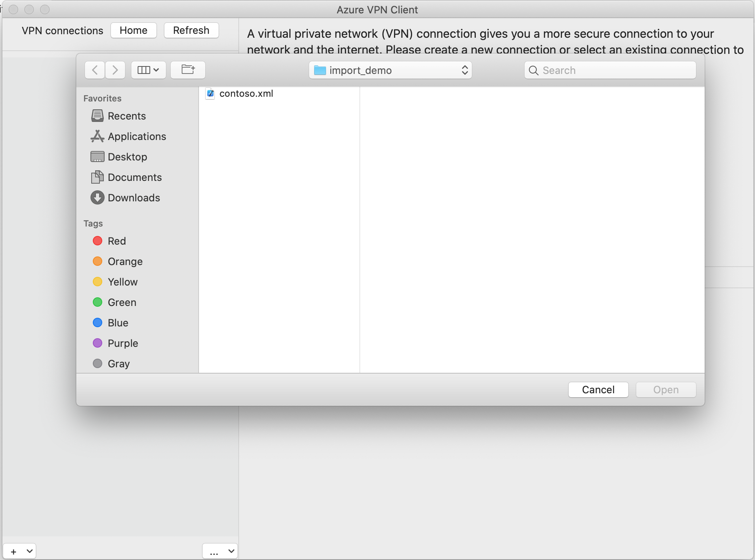755x560 pixels.
Task: Select the Red tag filter
Action: click(x=117, y=240)
